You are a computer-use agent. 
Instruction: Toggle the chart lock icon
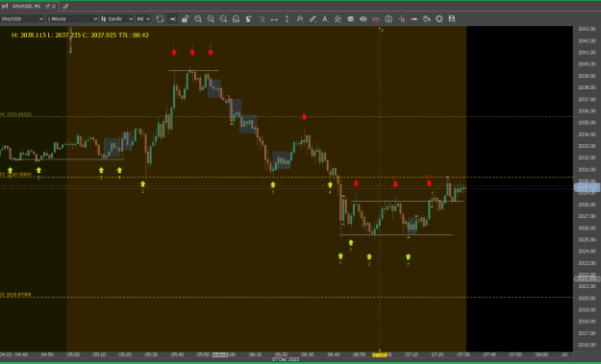[x=186, y=19]
